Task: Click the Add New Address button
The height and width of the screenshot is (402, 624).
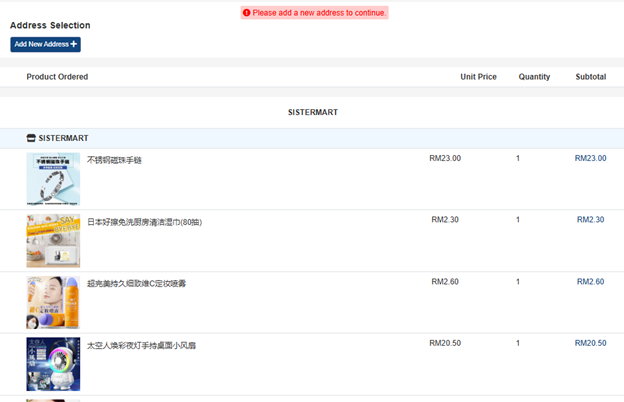Action: tap(45, 45)
